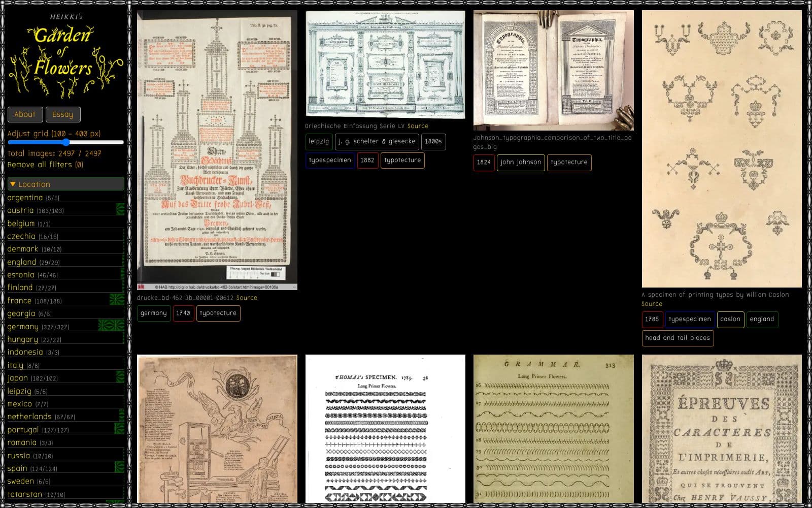812x508 pixels.
Task: Filter by indonesia location
Action: pyautogui.click(x=66, y=352)
